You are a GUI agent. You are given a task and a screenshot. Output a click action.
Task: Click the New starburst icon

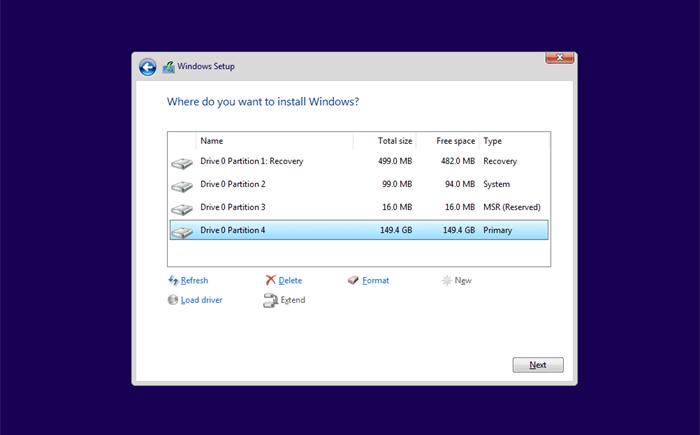click(x=446, y=280)
